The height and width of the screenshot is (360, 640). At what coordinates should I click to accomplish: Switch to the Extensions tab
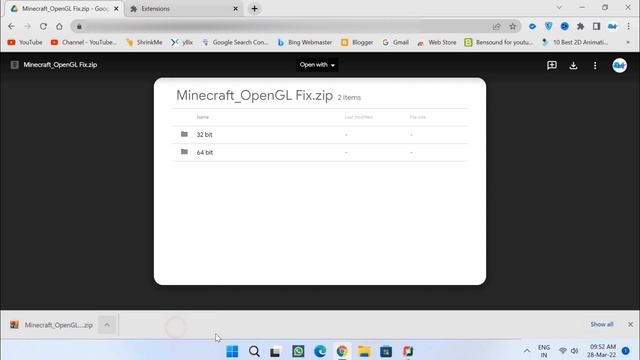(184, 9)
